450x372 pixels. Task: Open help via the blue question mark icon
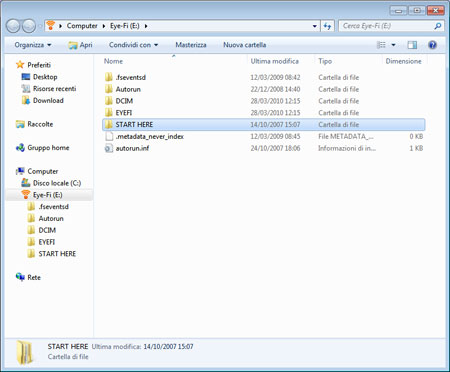[432, 45]
